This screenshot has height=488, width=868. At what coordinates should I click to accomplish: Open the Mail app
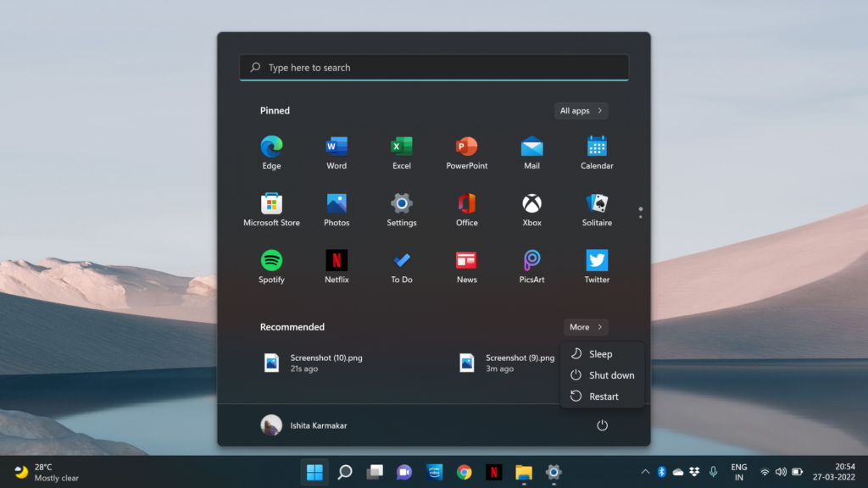pyautogui.click(x=531, y=152)
